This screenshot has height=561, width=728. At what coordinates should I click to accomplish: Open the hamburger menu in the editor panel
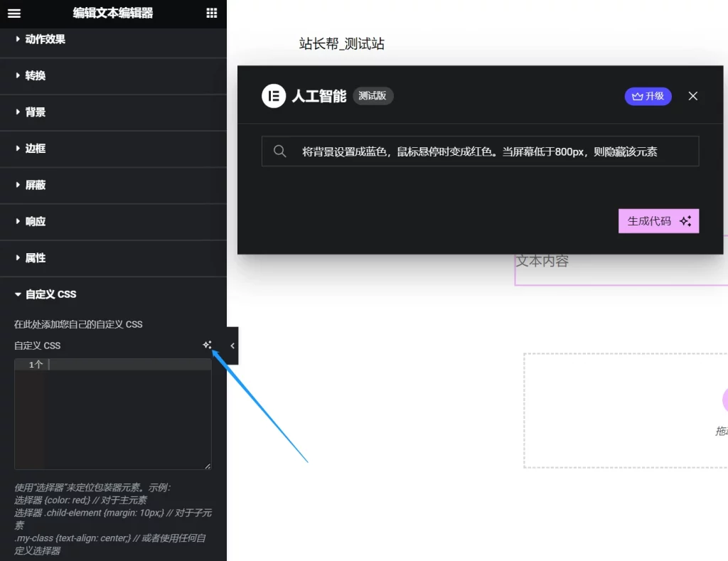[x=14, y=14]
